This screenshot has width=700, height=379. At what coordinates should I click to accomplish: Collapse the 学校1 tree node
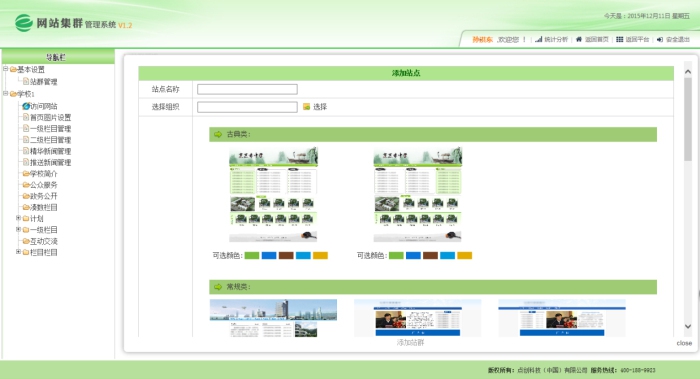(x=6, y=93)
